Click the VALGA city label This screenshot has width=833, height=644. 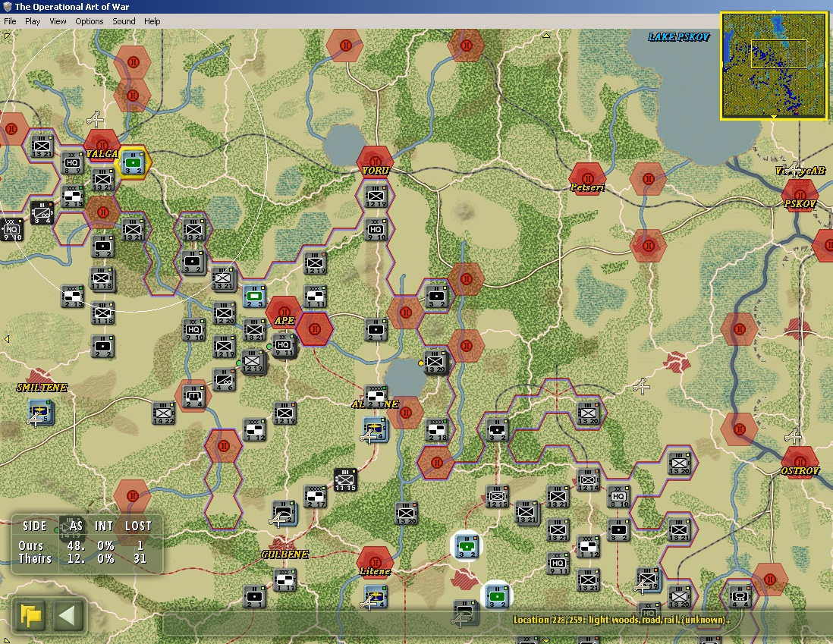coord(102,154)
